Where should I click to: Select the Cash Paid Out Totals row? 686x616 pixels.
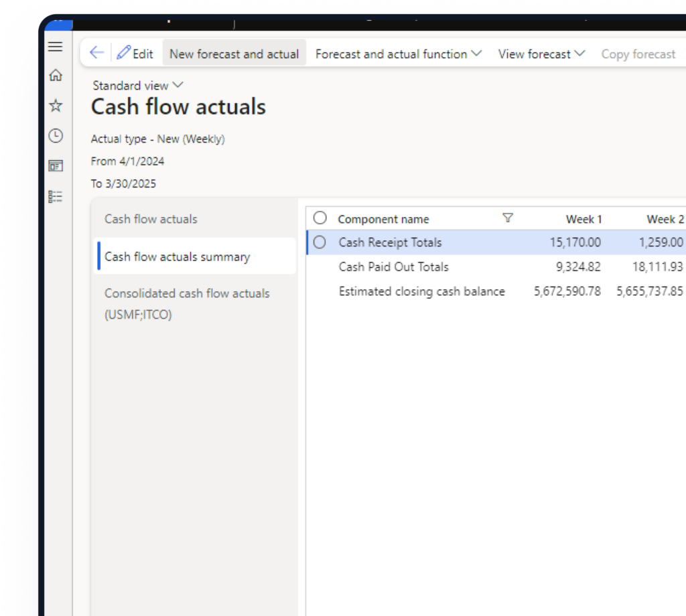(393, 267)
